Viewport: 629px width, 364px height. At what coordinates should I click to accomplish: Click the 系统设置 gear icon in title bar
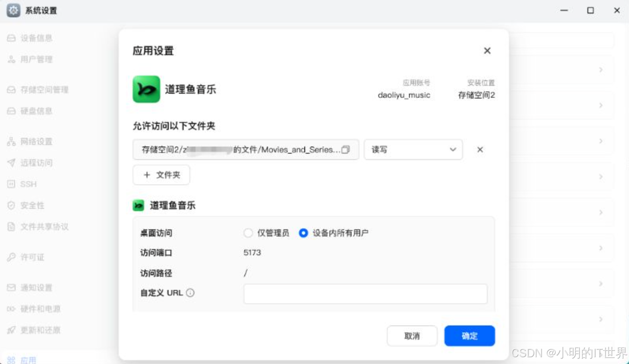[13, 10]
